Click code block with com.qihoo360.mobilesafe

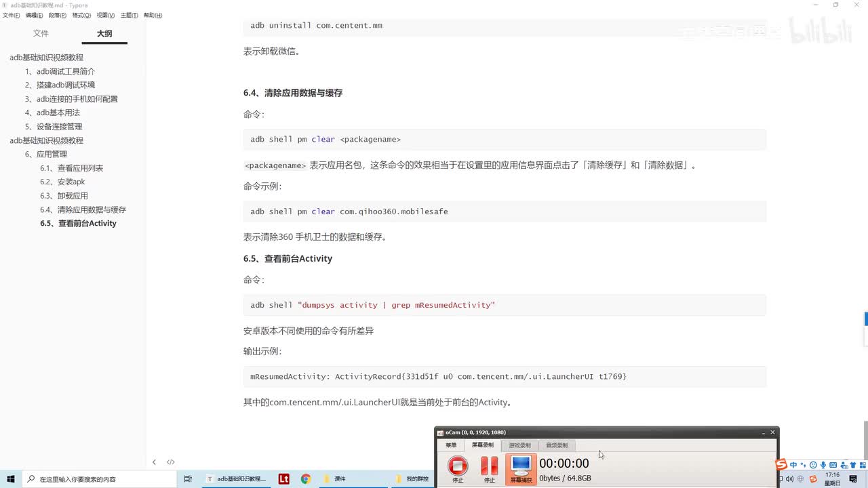(505, 211)
